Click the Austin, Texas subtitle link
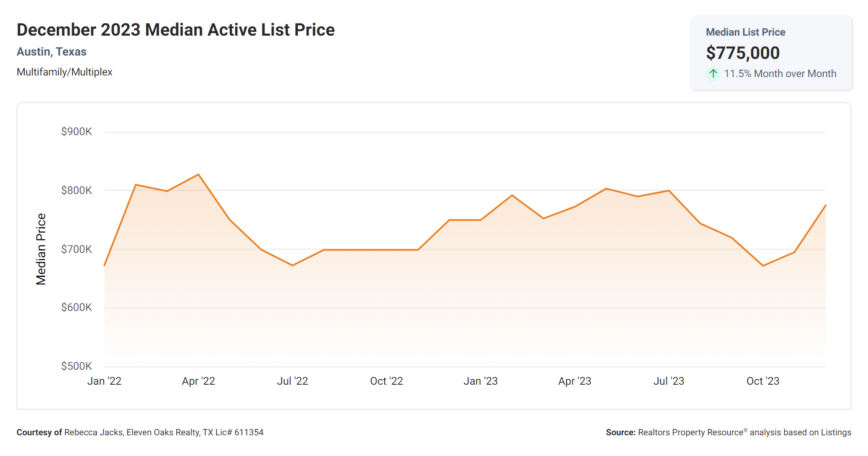This screenshot has width=868, height=456. 52,52
